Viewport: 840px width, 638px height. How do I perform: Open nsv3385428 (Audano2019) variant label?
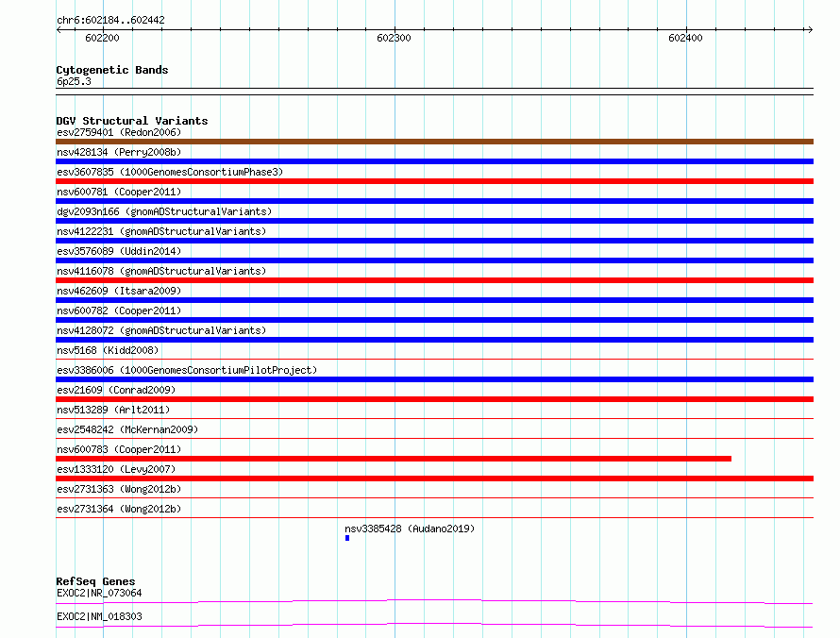(410, 529)
